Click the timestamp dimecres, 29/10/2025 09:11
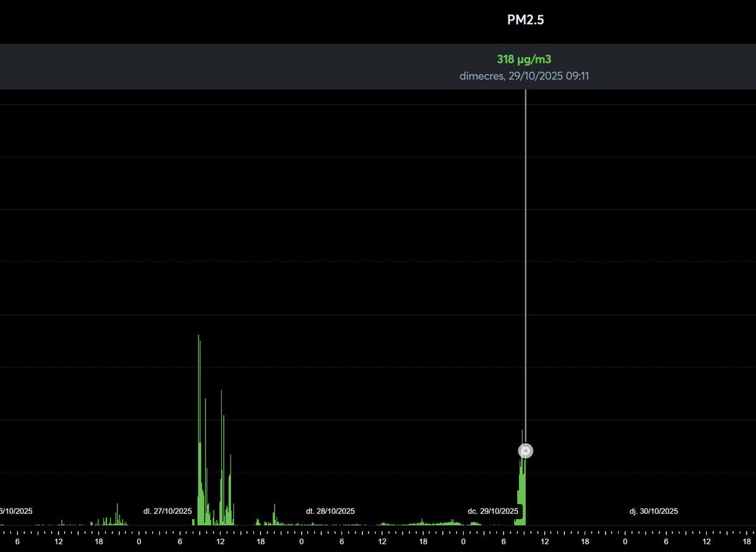This screenshot has width=756, height=552. coord(525,76)
